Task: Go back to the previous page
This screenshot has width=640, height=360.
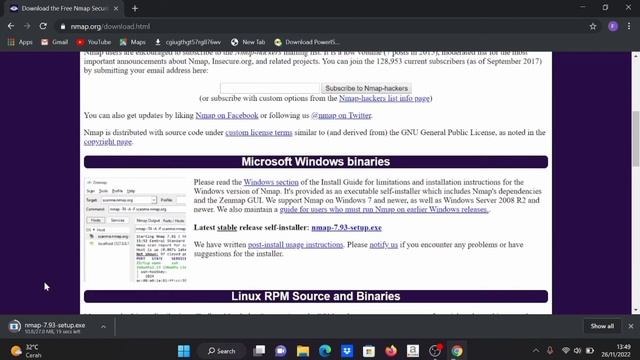Action: point(11,26)
